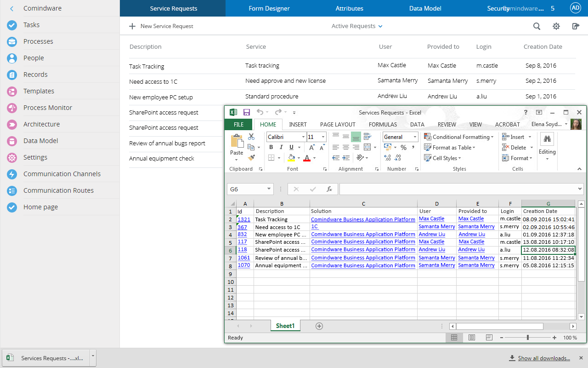Toggle italic formatting for the selected cell
The width and height of the screenshot is (588, 368).
[x=281, y=147]
